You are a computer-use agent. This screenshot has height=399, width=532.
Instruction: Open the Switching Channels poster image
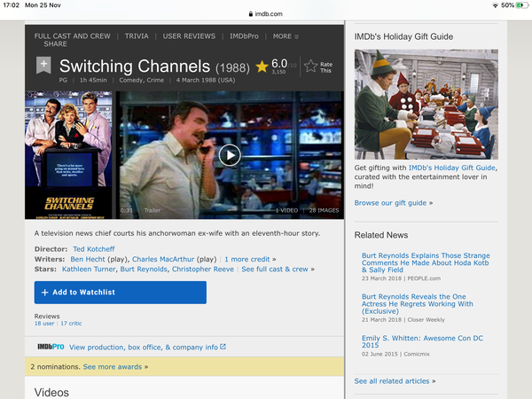(68, 155)
